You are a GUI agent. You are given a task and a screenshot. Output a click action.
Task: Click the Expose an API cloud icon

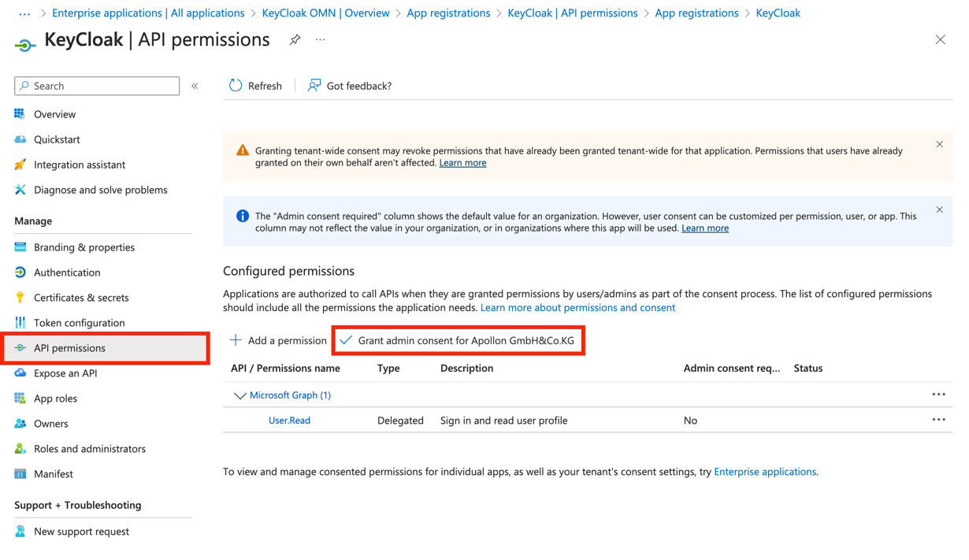[20, 373]
